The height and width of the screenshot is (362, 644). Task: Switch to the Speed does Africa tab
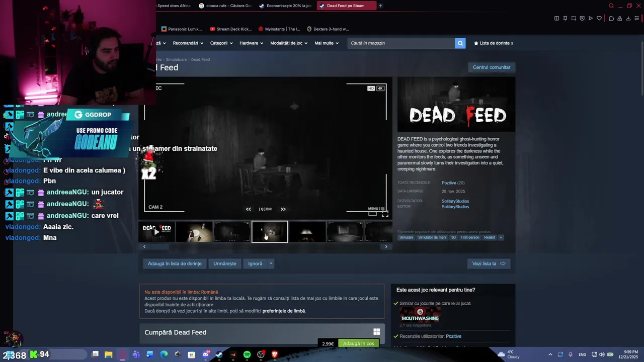point(174,6)
